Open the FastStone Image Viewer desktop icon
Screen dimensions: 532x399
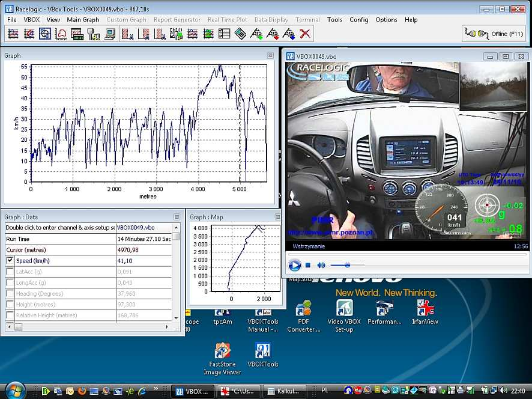[x=222, y=359]
